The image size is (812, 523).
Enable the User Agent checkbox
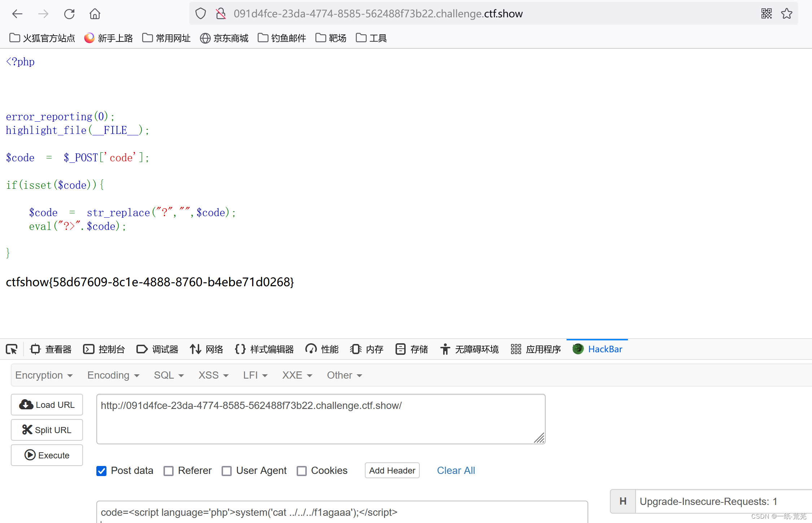(x=227, y=471)
